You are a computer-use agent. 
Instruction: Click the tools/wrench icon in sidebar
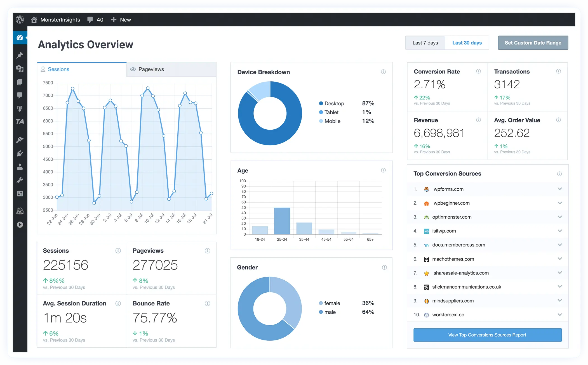click(x=20, y=180)
